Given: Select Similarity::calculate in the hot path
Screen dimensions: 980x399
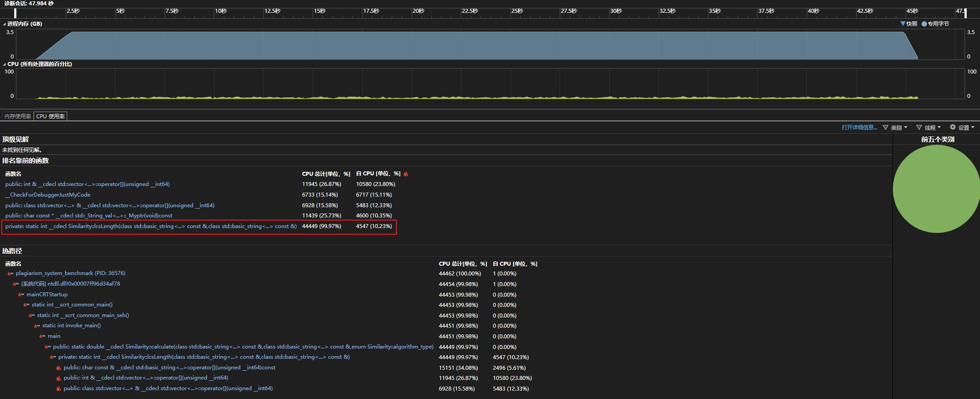Looking at the screenshot, I should 243,347.
